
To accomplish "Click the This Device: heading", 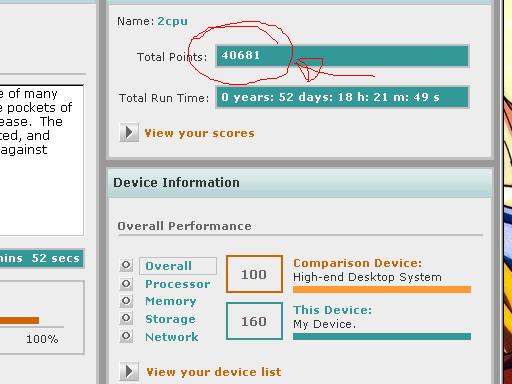I will click(332, 310).
